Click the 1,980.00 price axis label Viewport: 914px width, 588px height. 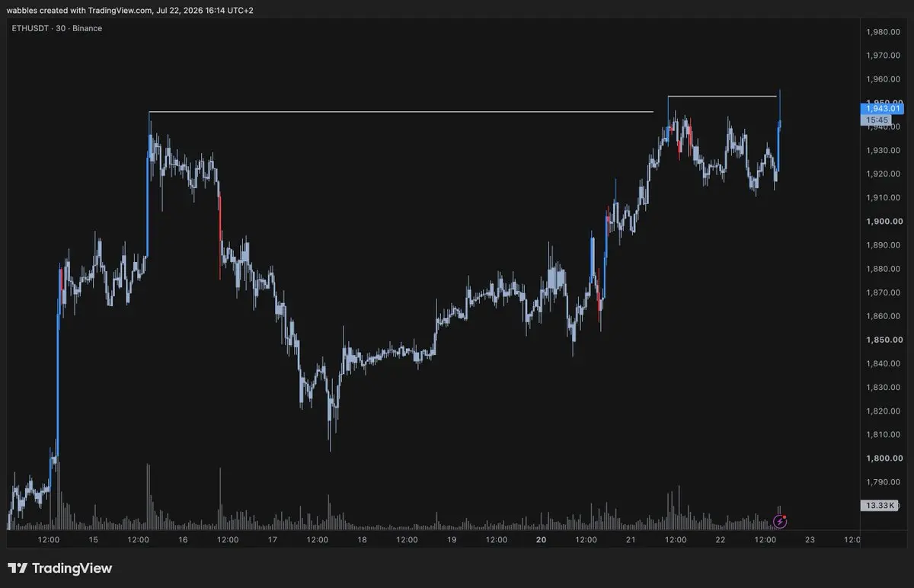[x=884, y=32]
